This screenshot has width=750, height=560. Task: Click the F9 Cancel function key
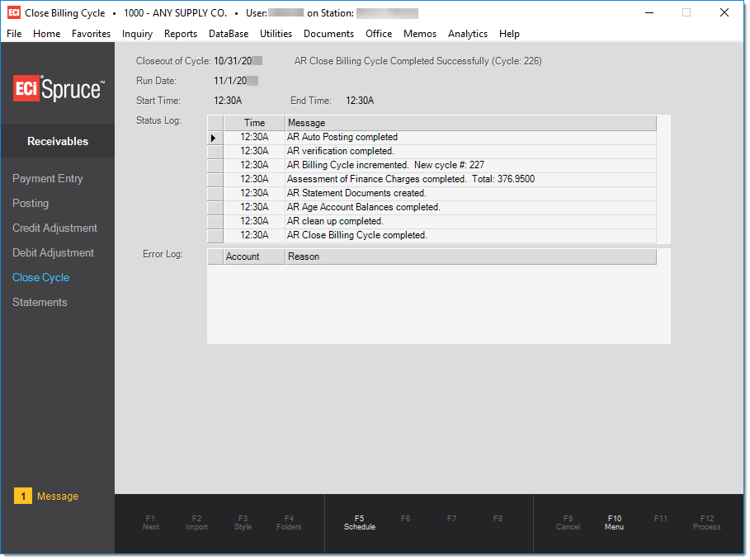click(x=568, y=522)
